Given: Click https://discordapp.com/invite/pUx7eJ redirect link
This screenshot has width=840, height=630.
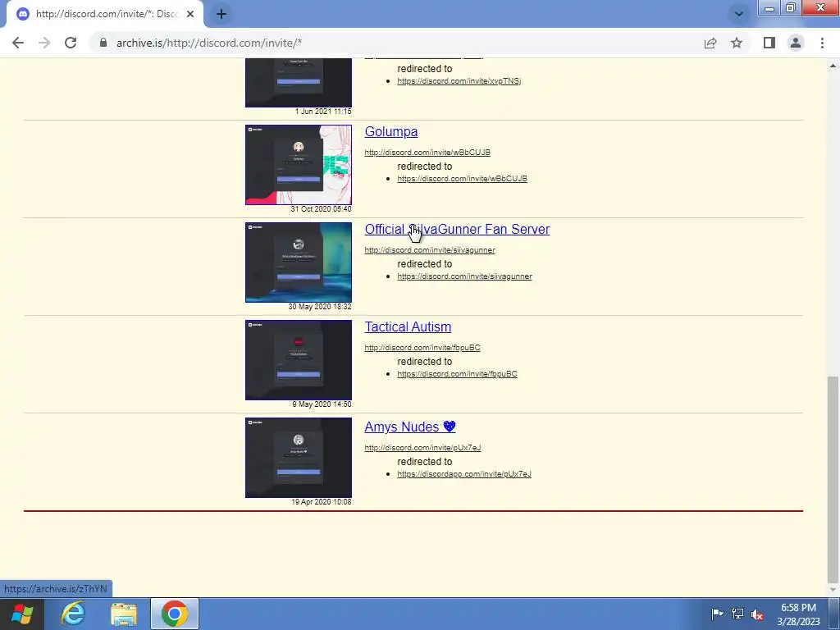Looking at the screenshot, I should [464, 474].
